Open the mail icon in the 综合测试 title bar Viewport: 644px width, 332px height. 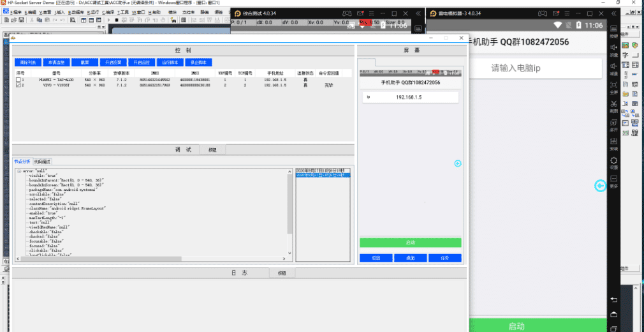360,13
